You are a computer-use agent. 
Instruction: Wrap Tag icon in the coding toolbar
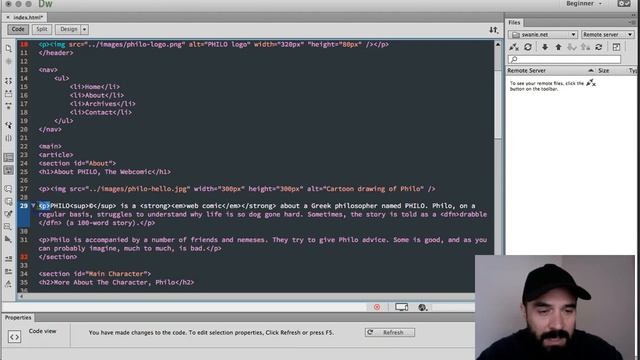point(8,214)
